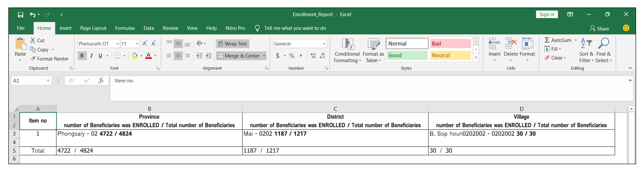
Task: Decrease font size with the small A
Action: click(153, 44)
